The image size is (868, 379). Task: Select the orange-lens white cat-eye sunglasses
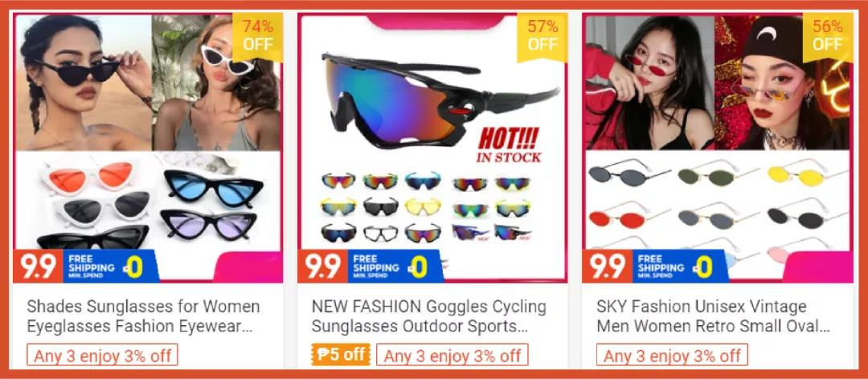pyautogui.click(x=88, y=176)
